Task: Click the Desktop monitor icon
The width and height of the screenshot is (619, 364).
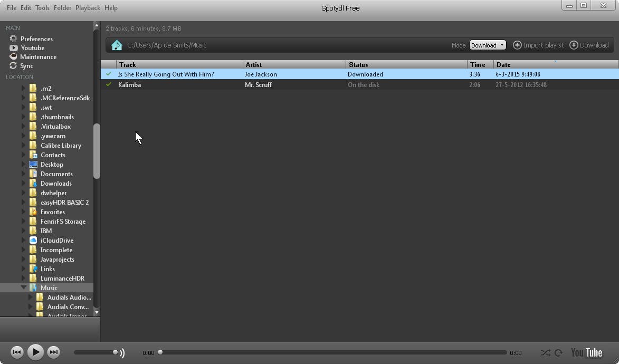Action: (33, 164)
